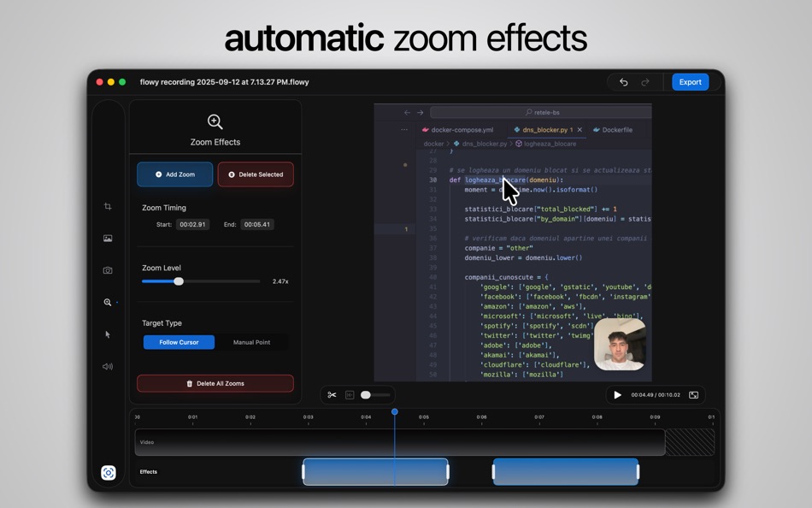Enable Follow Cursor target type
This screenshot has height=508, width=812.
(x=178, y=341)
